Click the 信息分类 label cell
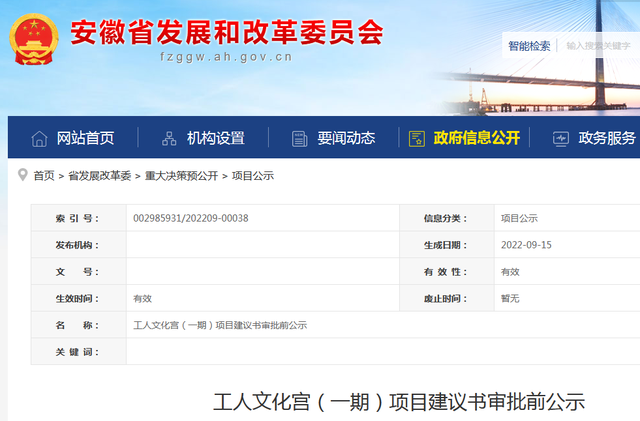Image resolution: width=640 pixels, height=421 pixels. [x=447, y=218]
